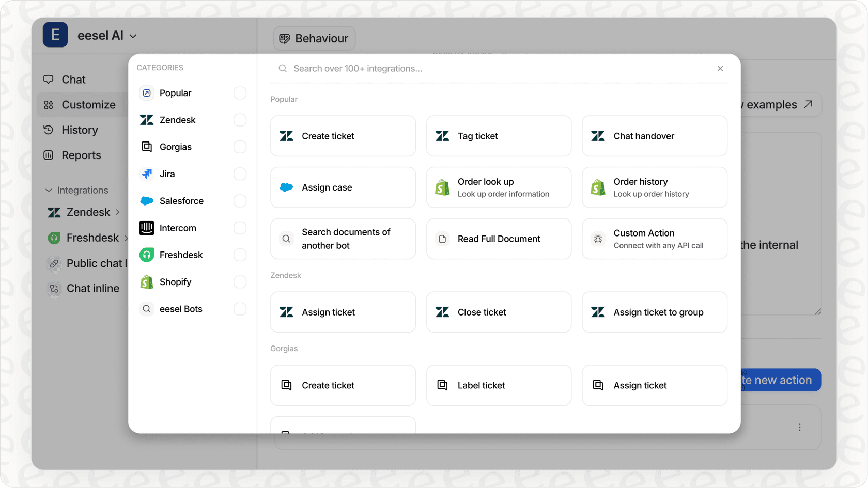Image resolution: width=868 pixels, height=488 pixels.
Task: Click the bug icon on Custom Action
Action: [598, 239]
